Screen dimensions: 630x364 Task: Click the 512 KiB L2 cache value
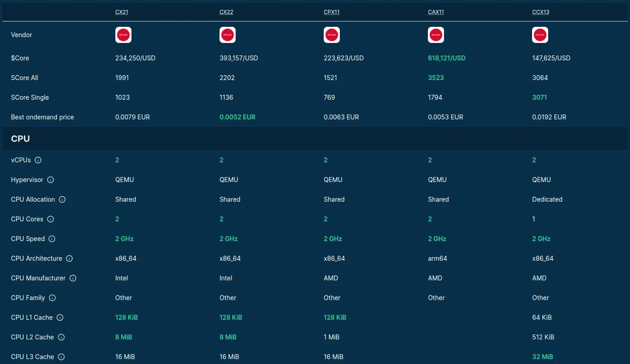(543, 337)
